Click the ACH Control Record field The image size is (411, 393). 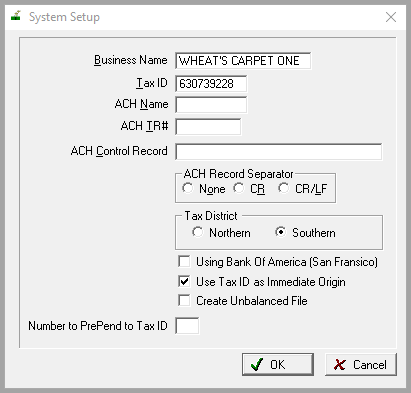(x=279, y=152)
